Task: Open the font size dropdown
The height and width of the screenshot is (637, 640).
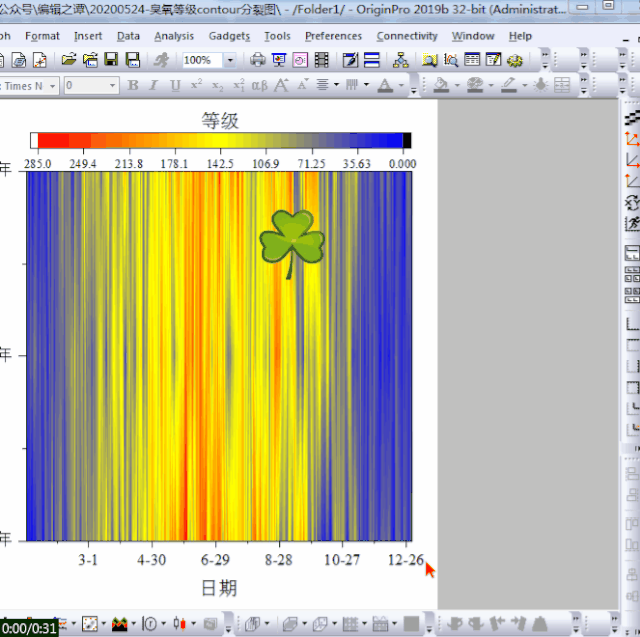Action: click(x=114, y=85)
